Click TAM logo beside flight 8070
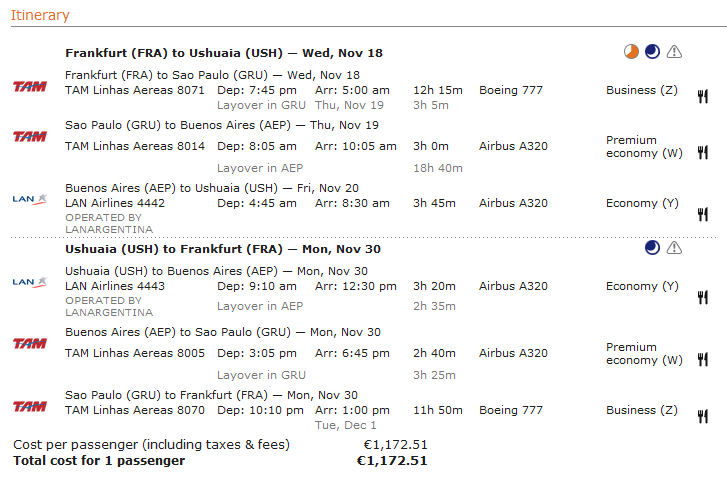 pos(30,407)
